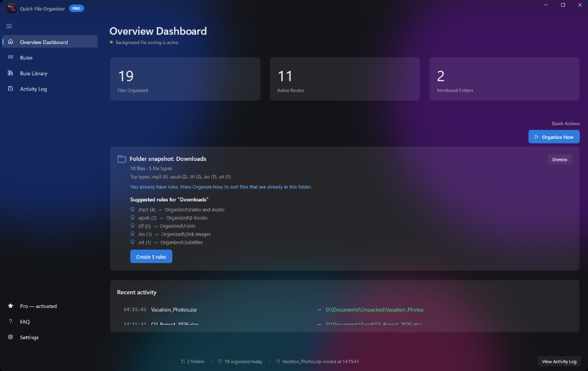Open the Activity Log page
This screenshot has height=371, width=588.
coord(50,89)
